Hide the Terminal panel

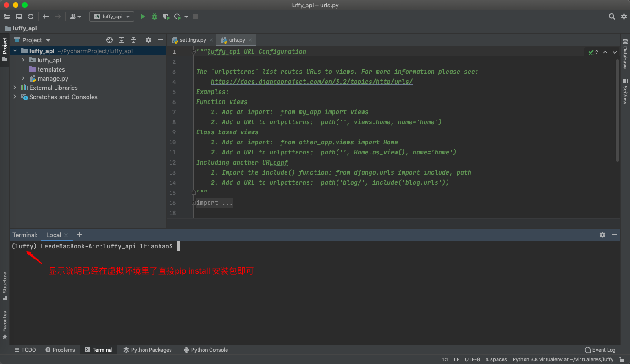coord(614,235)
